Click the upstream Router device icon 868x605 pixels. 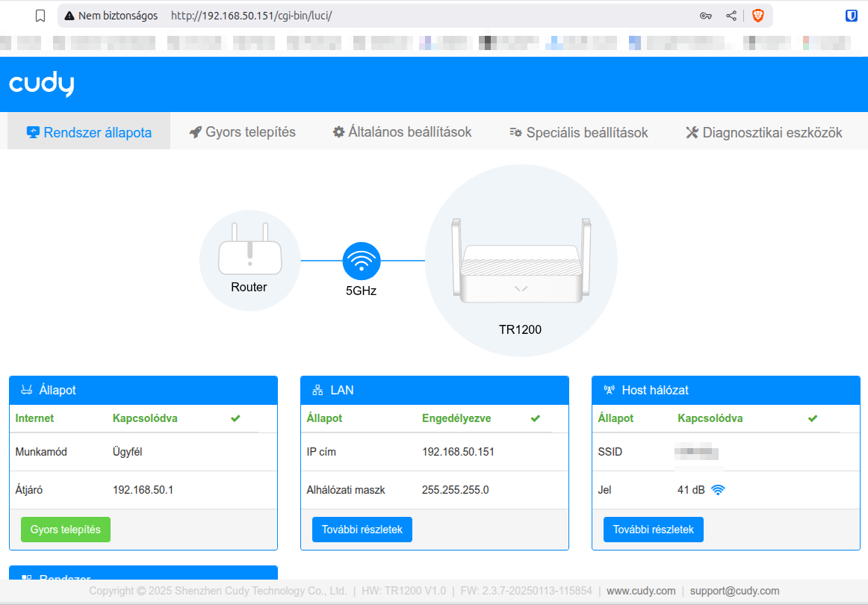(x=250, y=249)
